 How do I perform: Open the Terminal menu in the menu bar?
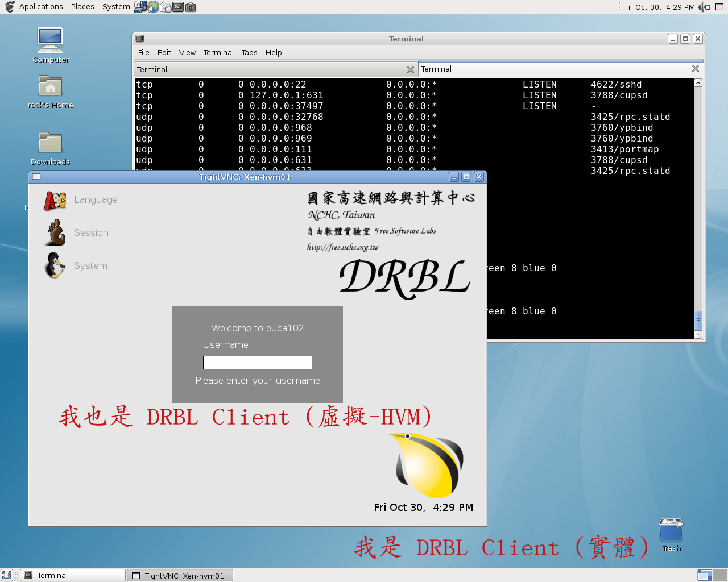[x=218, y=53]
